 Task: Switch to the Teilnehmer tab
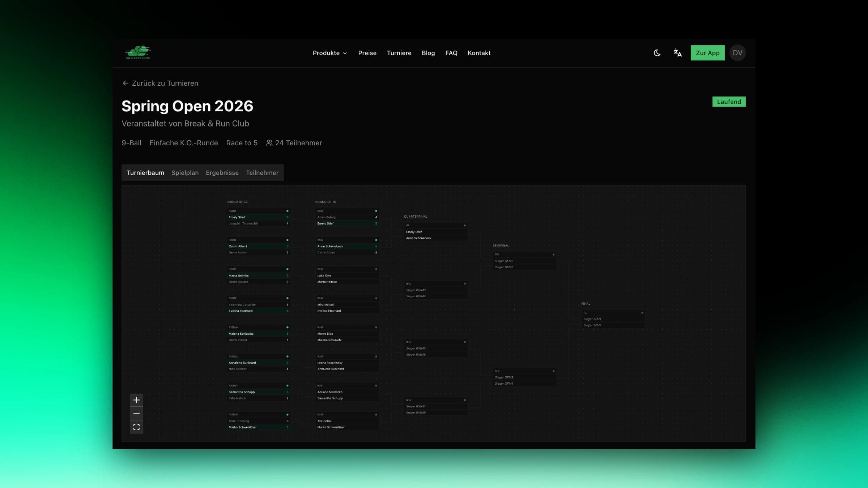[x=262, y=173]
